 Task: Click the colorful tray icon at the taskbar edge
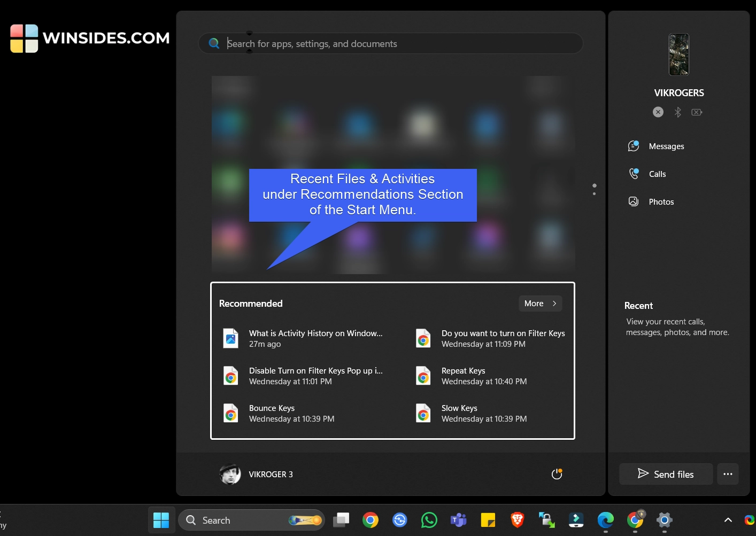point(750,520)
